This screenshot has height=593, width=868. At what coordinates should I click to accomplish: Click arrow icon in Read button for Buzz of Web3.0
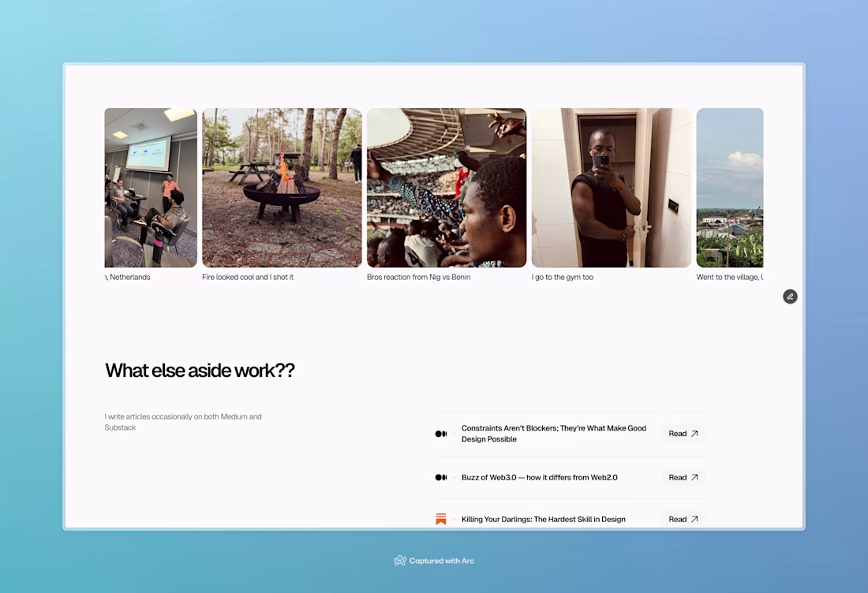click(x=694, y=477)
